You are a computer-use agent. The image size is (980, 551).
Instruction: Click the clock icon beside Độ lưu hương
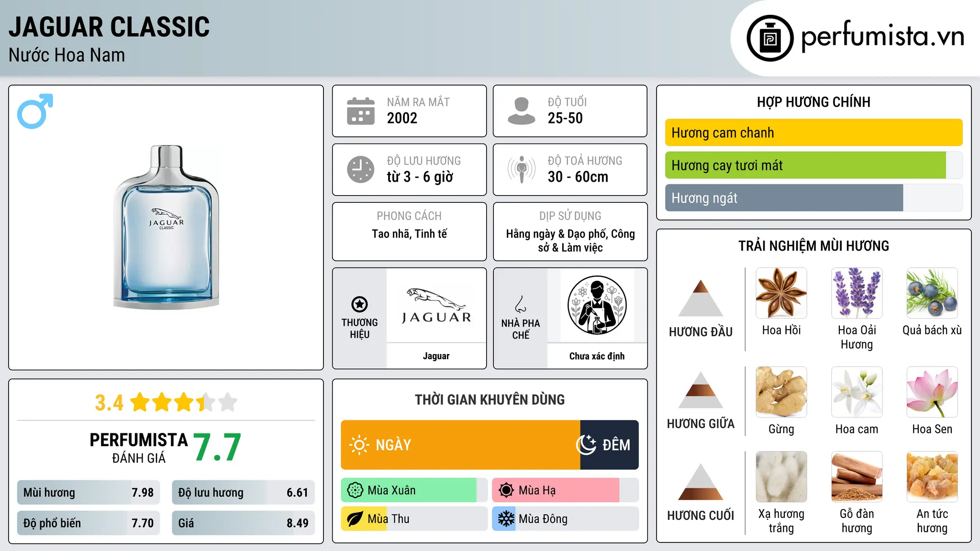point(361,169)
